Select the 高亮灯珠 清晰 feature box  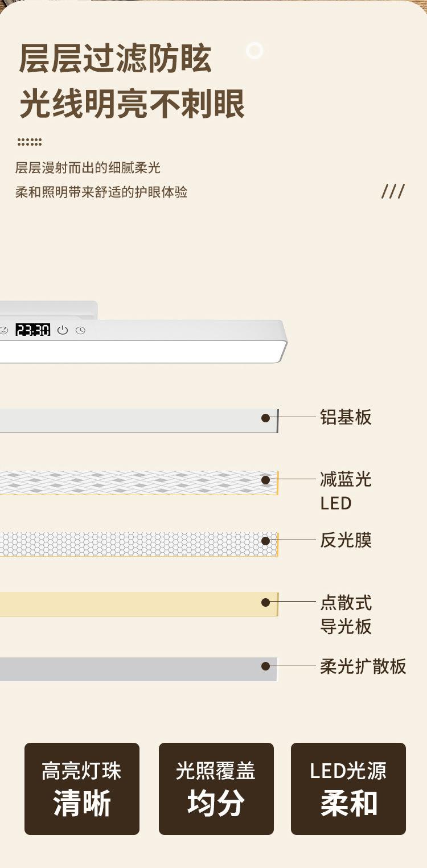pos(82,789)
